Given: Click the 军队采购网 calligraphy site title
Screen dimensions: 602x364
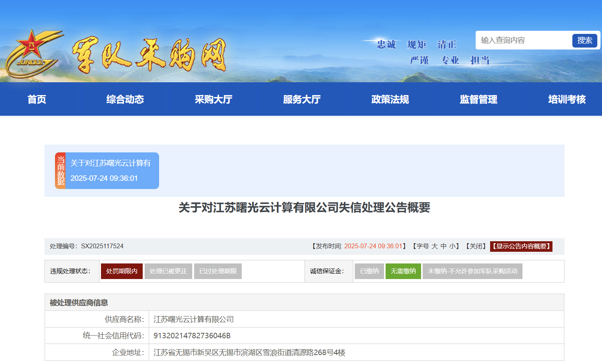Looking at the screenshot, I should pos(149,55).
